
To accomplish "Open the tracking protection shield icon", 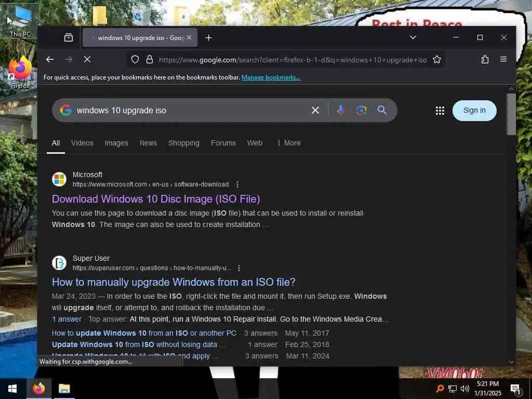I will pos(135,60).
